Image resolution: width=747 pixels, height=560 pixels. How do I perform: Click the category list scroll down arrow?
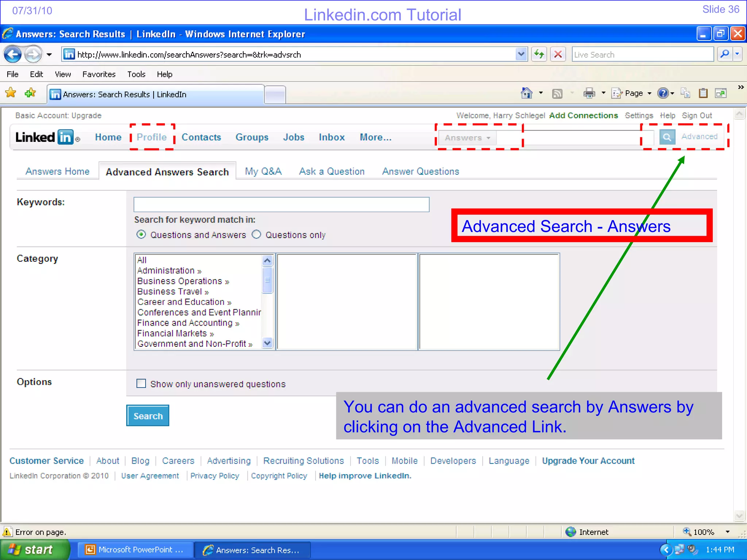coord(267,343)
